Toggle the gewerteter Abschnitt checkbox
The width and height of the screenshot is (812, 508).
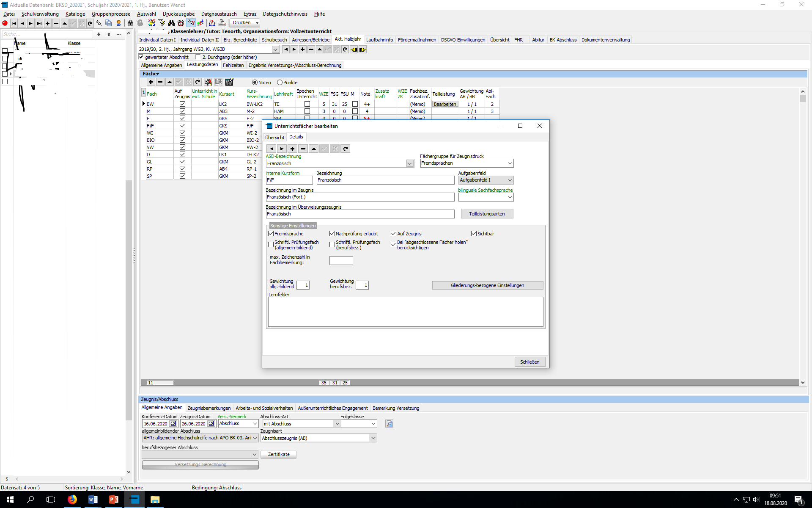pyautogui.click(x=141, y=57)
